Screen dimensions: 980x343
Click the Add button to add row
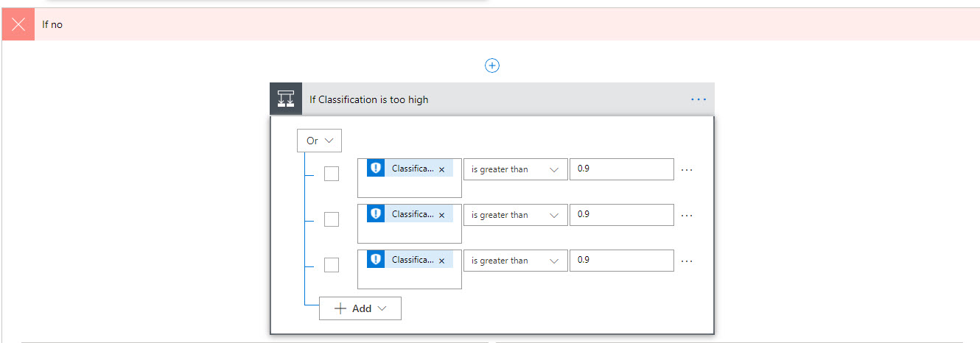pos(360,308)
